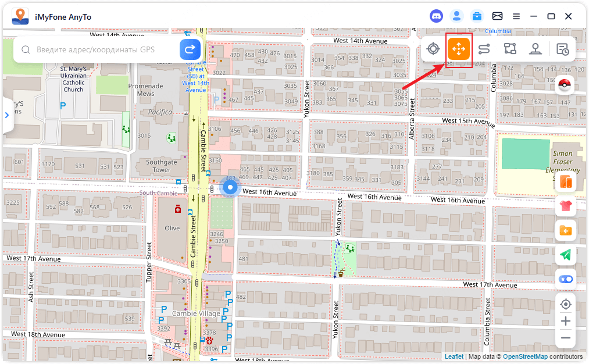Select the Joystick mode icon
The image size is (589, 364).
tap(536, 49)
